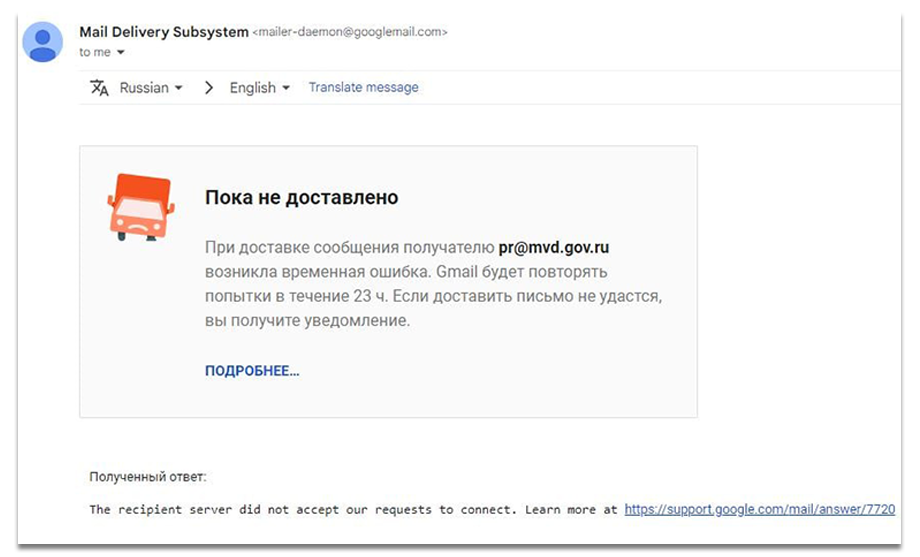Open the Russian source language dropdown
920x557 pixels.
click(151, 87)
